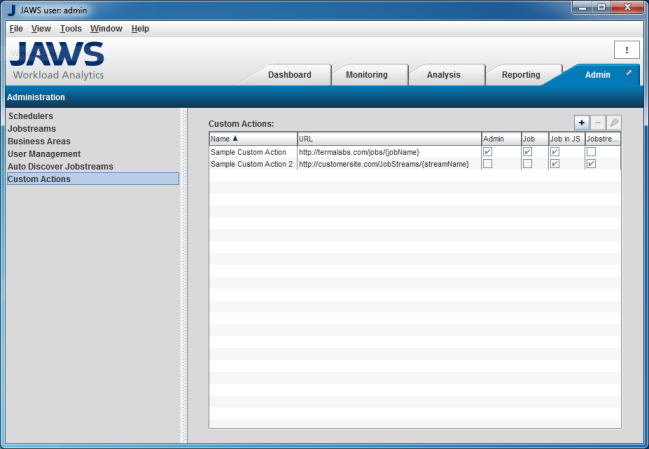The image size is (649, 449).
Task: Add a new custom action with plus icon
Action: 582,122
